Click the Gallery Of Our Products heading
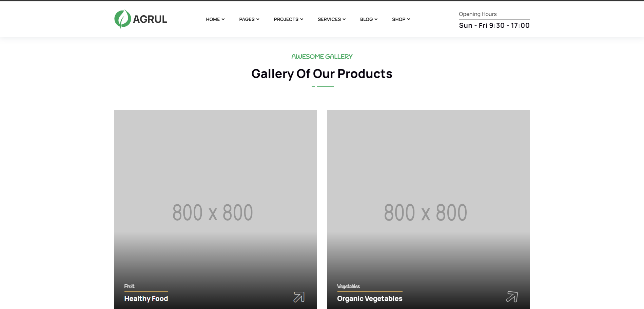The image size is (644, 309). click(322, 74)
